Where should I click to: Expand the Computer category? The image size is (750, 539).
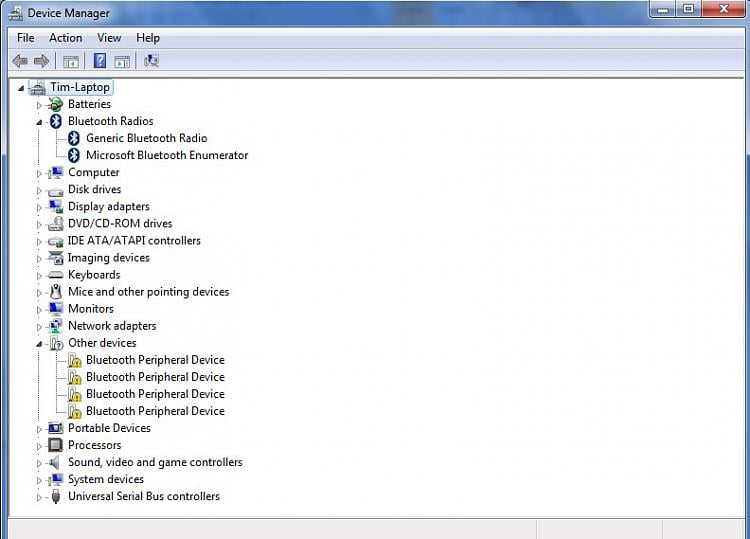click(x=39, y=173)
